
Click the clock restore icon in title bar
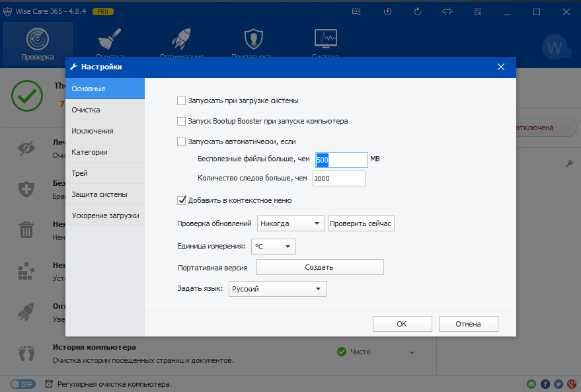point(387,12)
